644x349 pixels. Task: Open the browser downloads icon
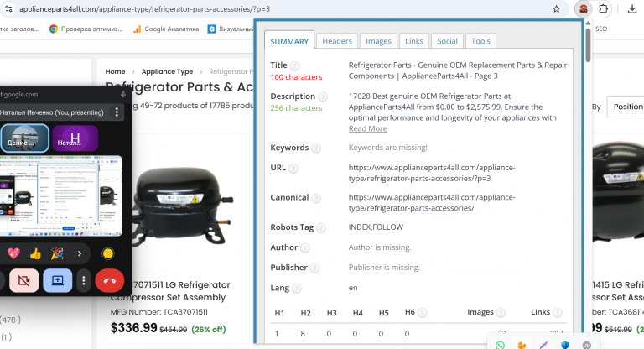pyautogui.click(x=632, y=8)
